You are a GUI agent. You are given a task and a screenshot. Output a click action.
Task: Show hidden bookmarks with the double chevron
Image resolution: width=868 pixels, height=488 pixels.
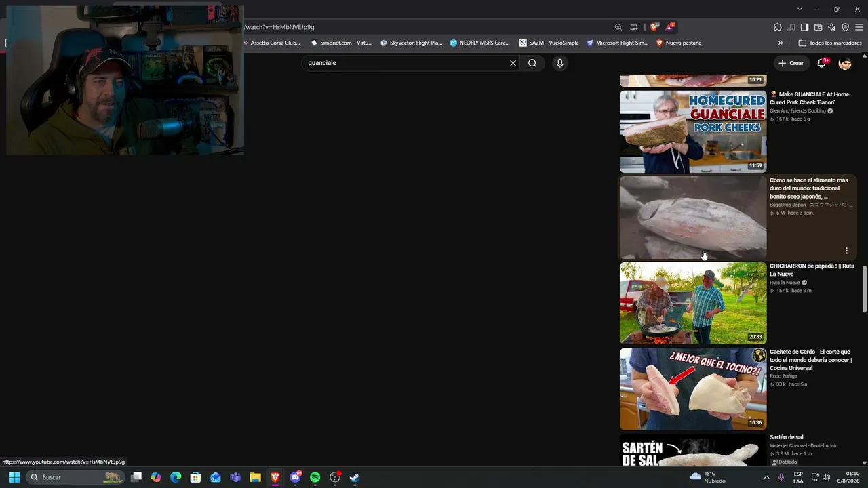pos(781,43)
